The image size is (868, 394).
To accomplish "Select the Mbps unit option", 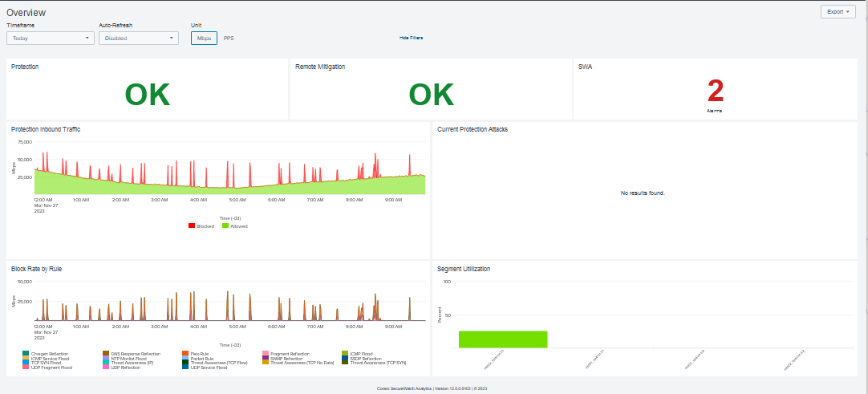I will (204, 38).
